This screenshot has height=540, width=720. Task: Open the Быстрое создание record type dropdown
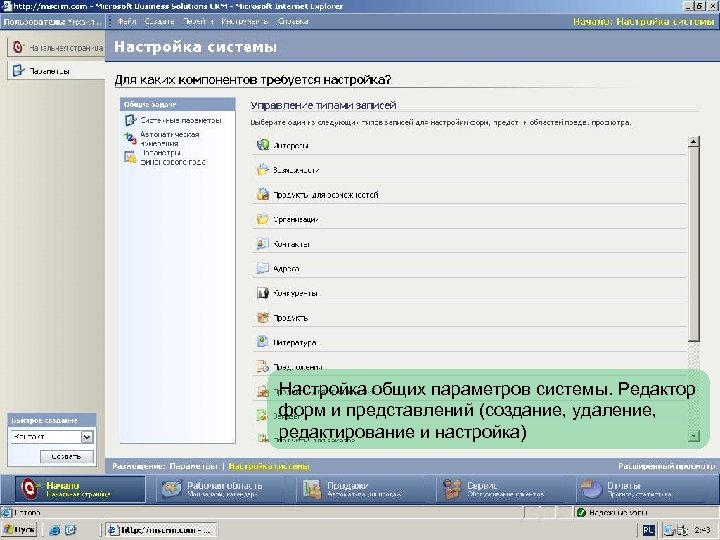87,437
